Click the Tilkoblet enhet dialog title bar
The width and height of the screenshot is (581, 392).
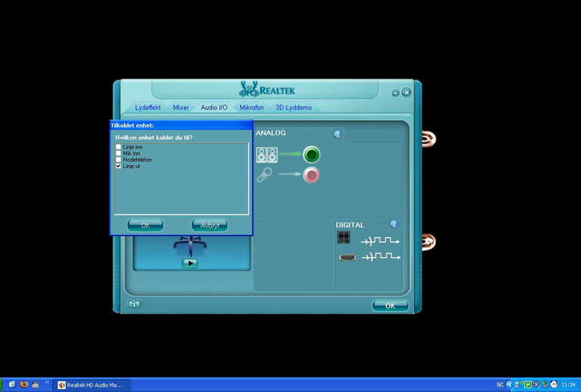[x=182, y=125]
